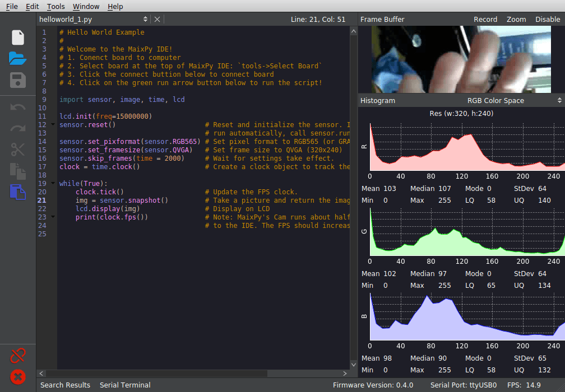Close the helloworld_1.py document

point(157,20)
